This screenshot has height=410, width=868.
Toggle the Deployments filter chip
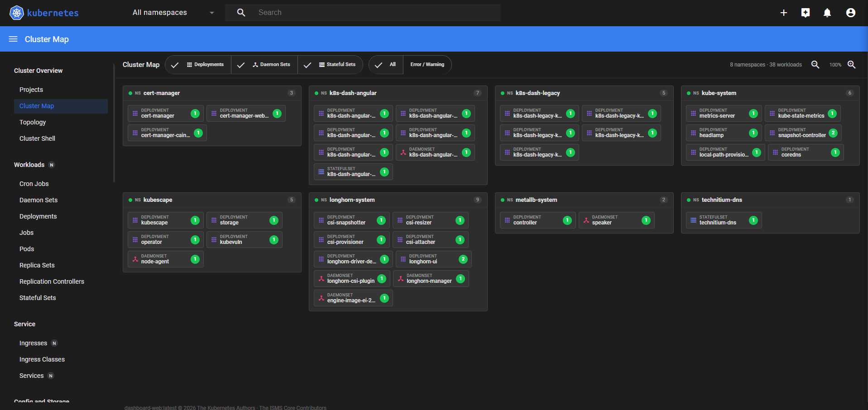(198, 65)
